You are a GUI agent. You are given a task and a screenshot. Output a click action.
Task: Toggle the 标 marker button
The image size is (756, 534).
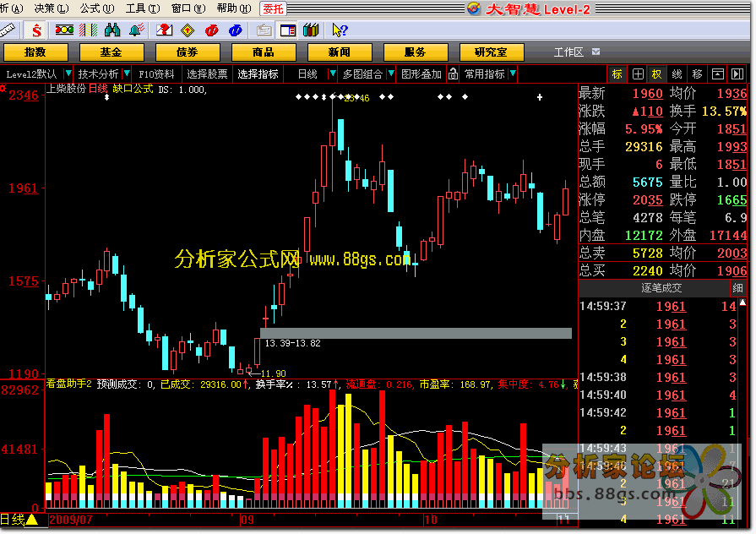tap(617, 74)
